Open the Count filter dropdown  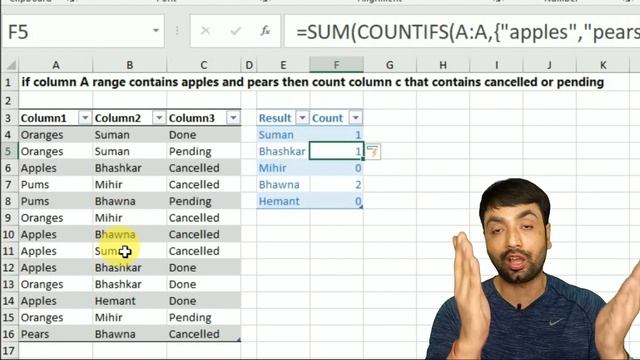[x=356, y=118]
